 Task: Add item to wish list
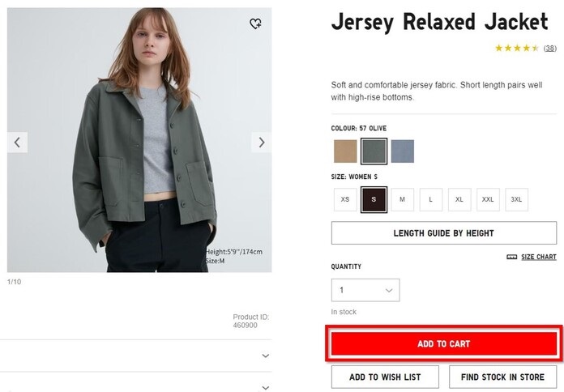386,377
